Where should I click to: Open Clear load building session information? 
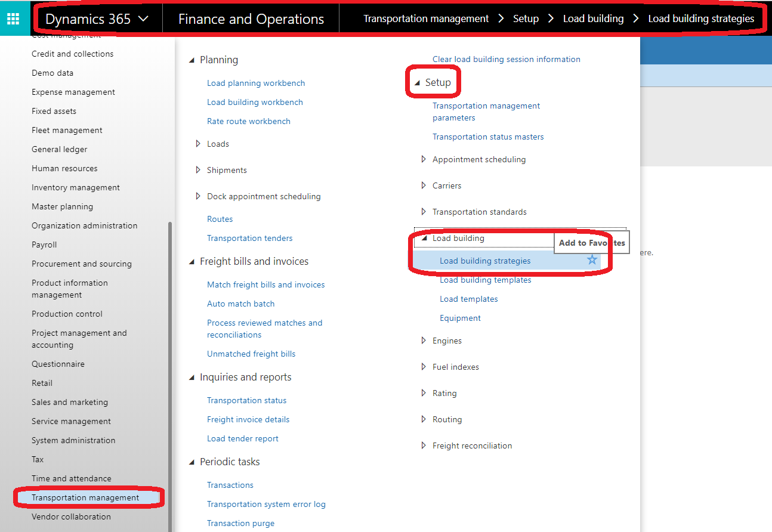point(506,59)
